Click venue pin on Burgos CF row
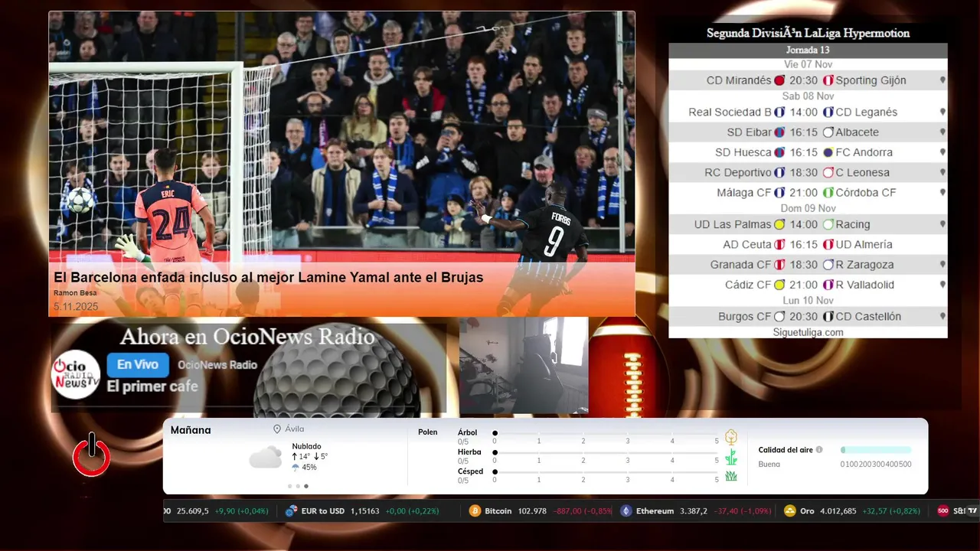The width and height of the screenshot is (980, 551). click(x=942, y=316)
